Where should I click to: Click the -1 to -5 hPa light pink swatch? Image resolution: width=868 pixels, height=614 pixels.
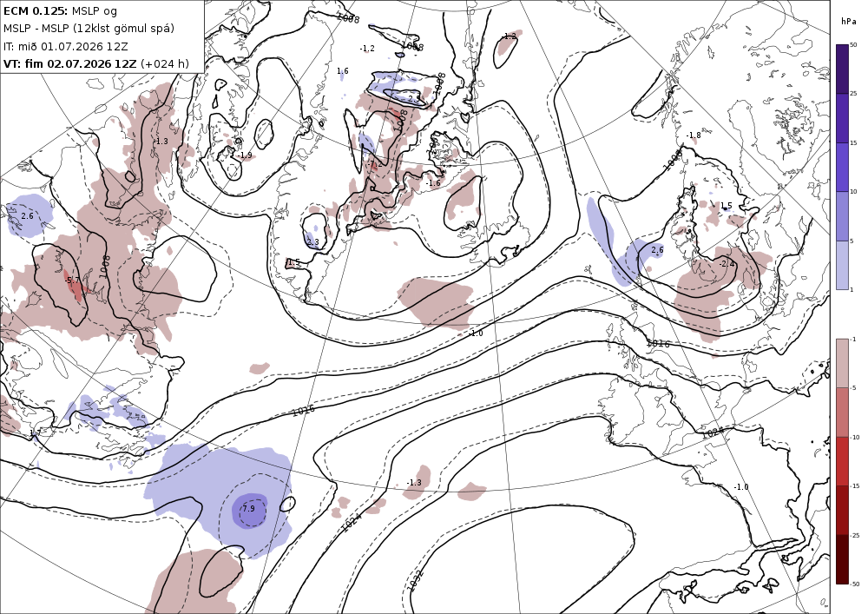(x=842, y=363)
